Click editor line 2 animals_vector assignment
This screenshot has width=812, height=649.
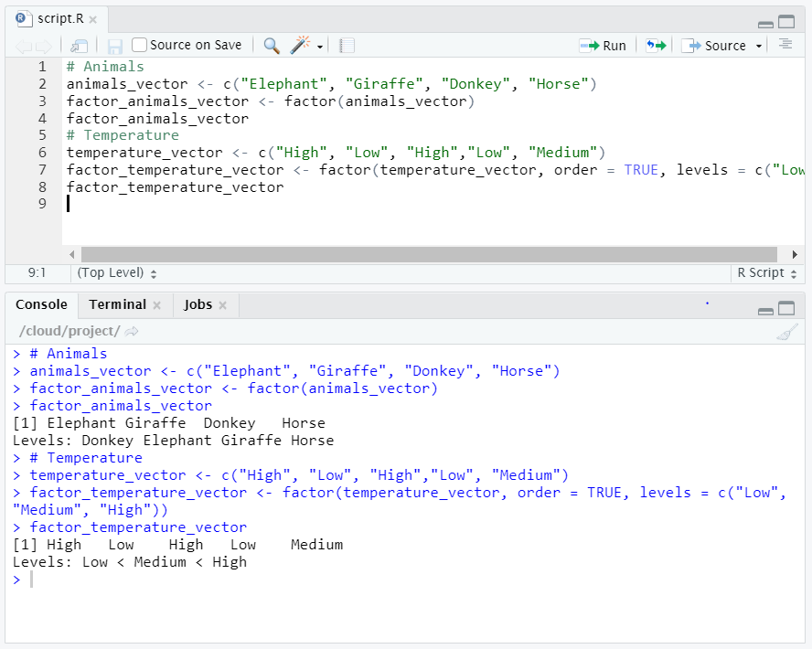[331, 84]
